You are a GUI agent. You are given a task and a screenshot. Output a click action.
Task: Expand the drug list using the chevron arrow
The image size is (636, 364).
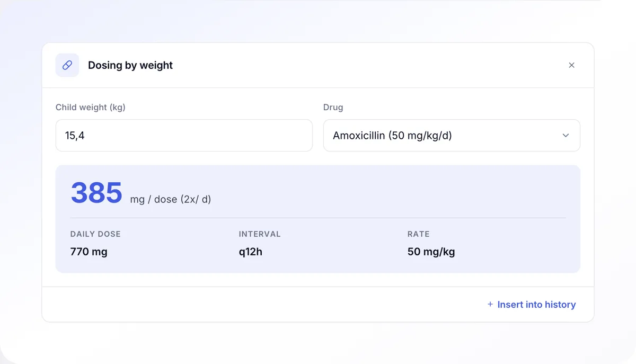[566, 136]
